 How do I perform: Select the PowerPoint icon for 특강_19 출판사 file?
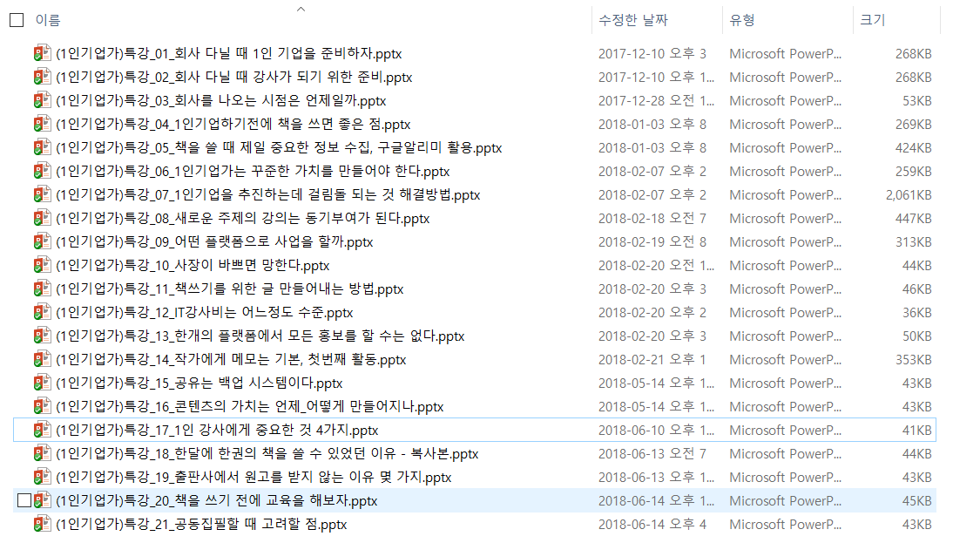click(41, 477)
